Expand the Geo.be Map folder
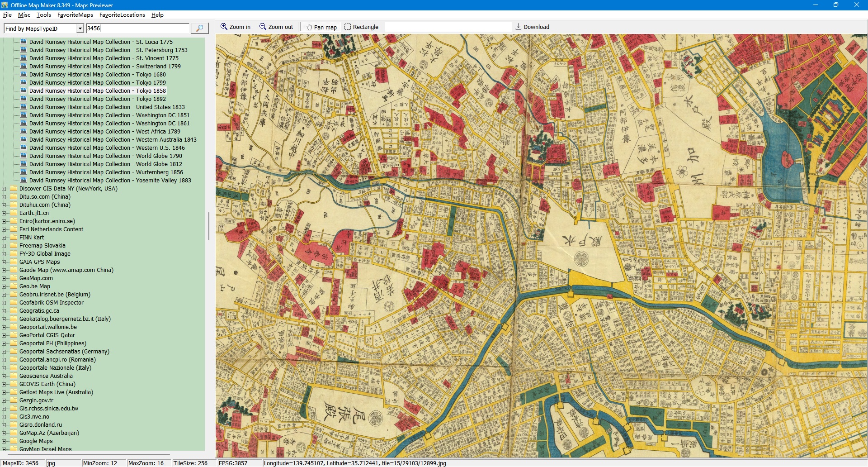The image size is (868, 467). click(x=4, y=286)
